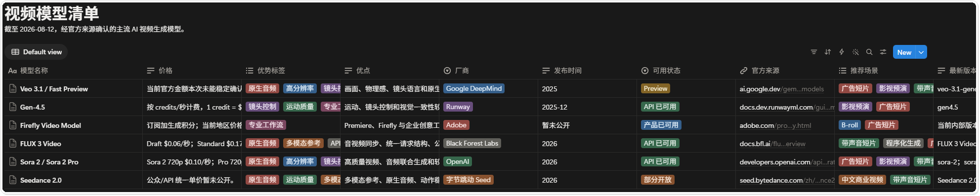Image resolution: width=980 pixels, height=196 pixels.
Task: Click the 产品已可用 status tag
Action: tap(661, 125)
